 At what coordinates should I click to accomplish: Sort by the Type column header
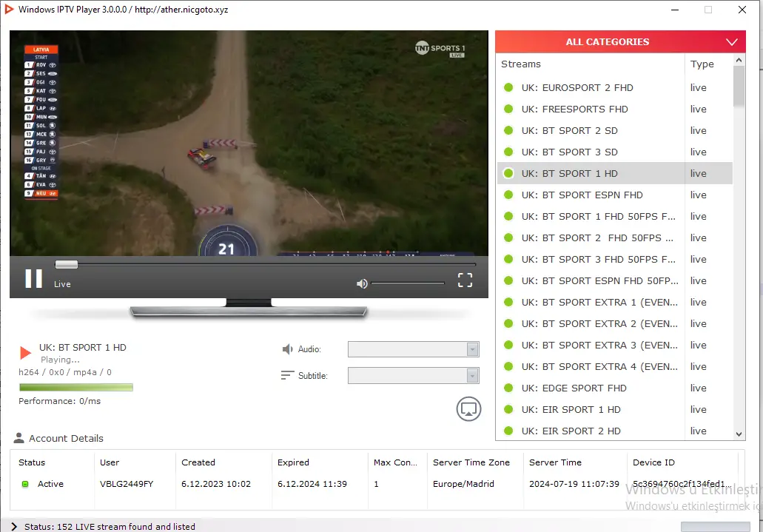point(708,64)
